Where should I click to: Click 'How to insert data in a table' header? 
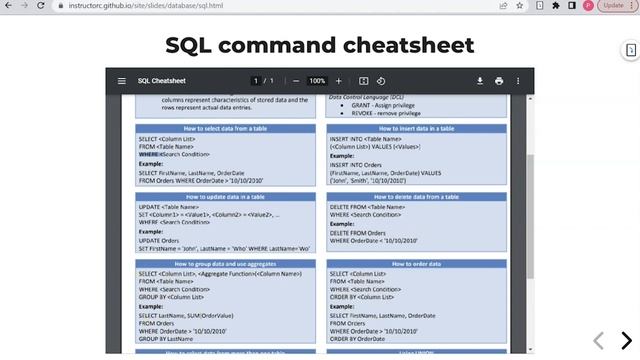pos(416,129)
